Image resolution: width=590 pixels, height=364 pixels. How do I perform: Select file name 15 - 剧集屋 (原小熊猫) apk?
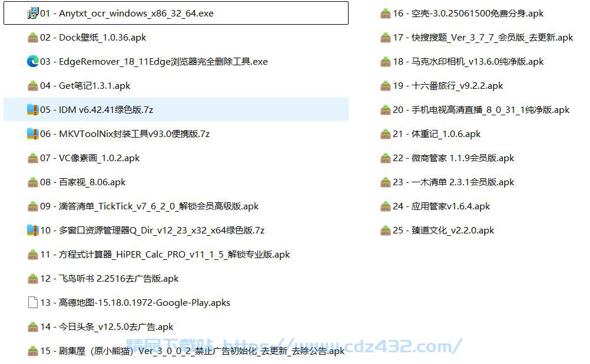tap(193, 351)
